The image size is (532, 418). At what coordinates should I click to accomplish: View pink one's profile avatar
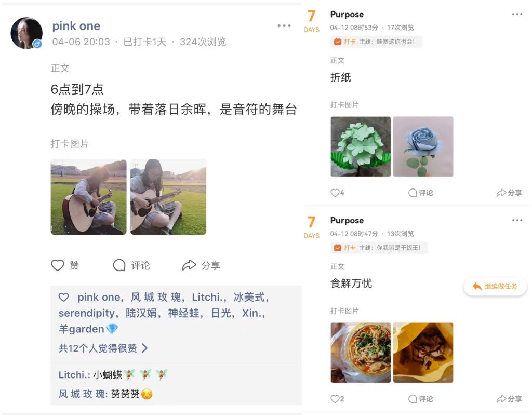click(x=26, y=33)
